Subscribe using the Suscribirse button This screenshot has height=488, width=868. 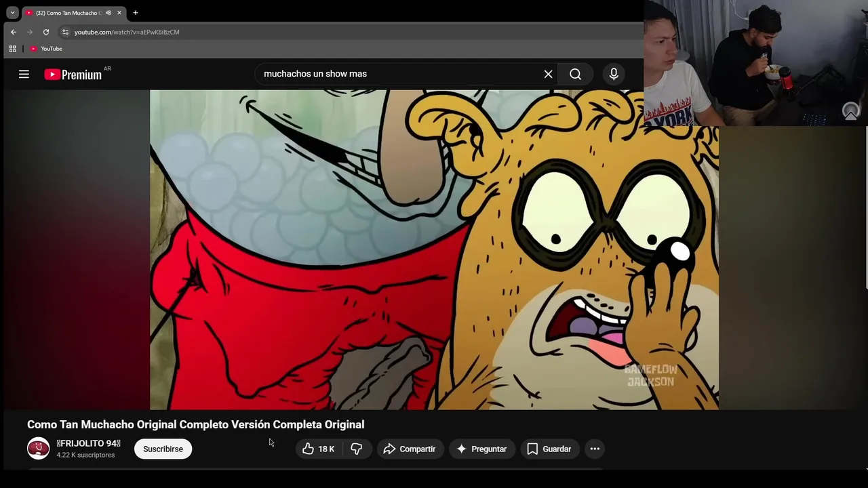coord(163,449)
